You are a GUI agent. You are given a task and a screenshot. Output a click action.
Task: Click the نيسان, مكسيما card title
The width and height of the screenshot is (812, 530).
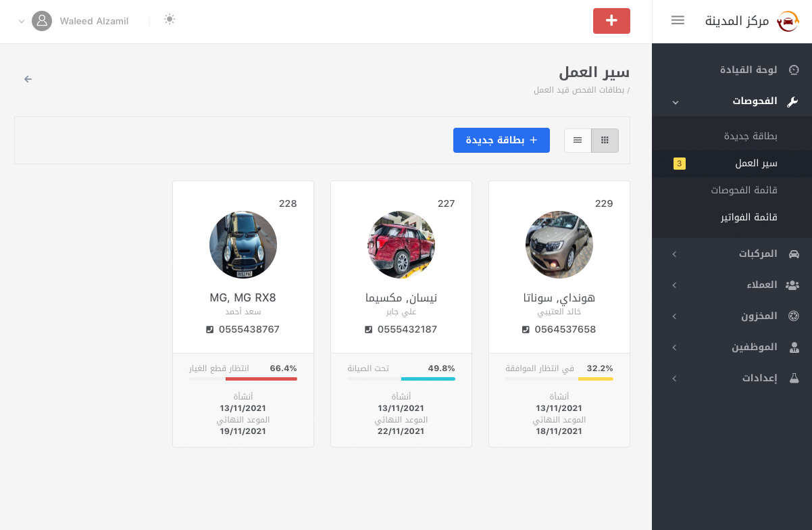(x=401, y=297)
